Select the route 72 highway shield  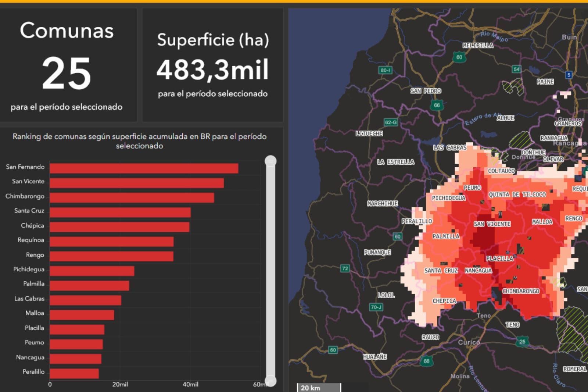345,268
